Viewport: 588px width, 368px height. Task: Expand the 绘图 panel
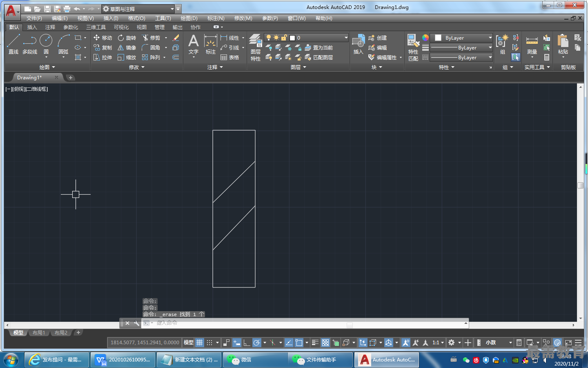pos(47,67)
